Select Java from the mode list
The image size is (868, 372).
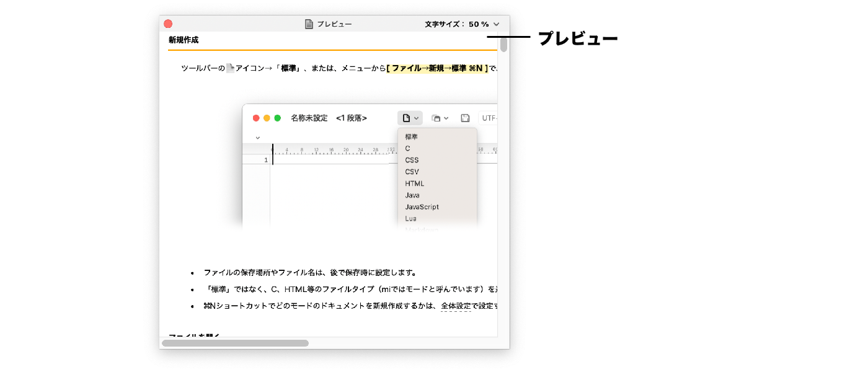(412, 195)
